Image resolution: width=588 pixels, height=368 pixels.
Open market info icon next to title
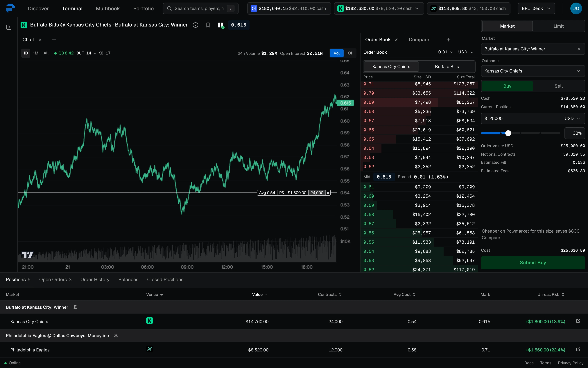(195, 25)
